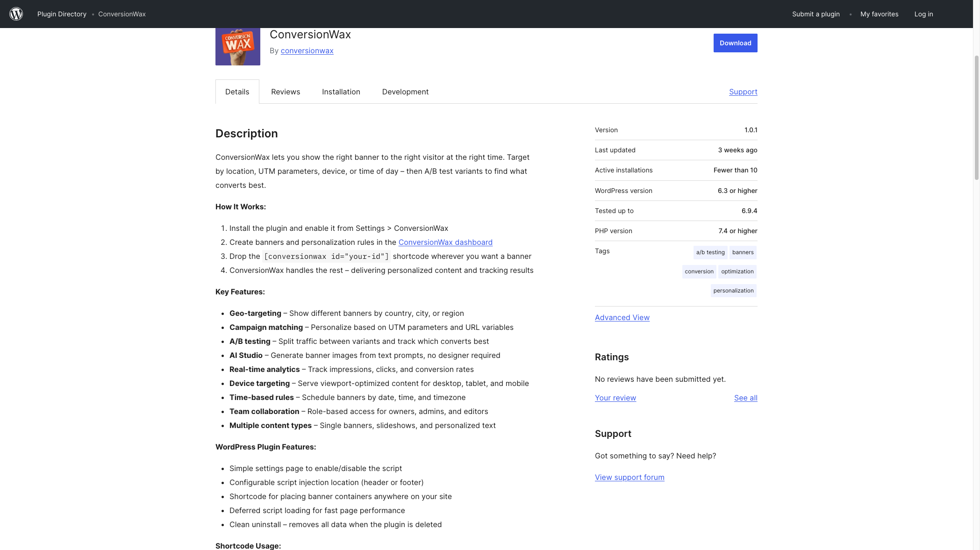Screen dimensions: 980x550
Task: Click the ConversionWax breadcrumb item
Action: 122,14
